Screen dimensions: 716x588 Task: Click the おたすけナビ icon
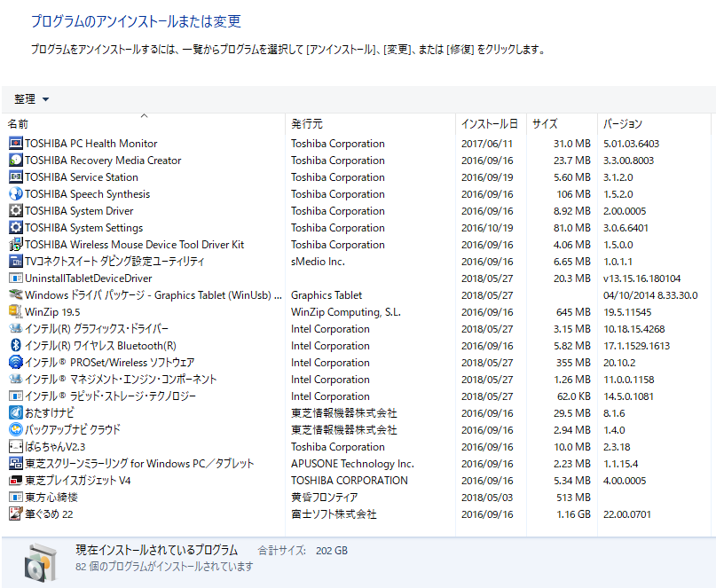coord(15,413)
